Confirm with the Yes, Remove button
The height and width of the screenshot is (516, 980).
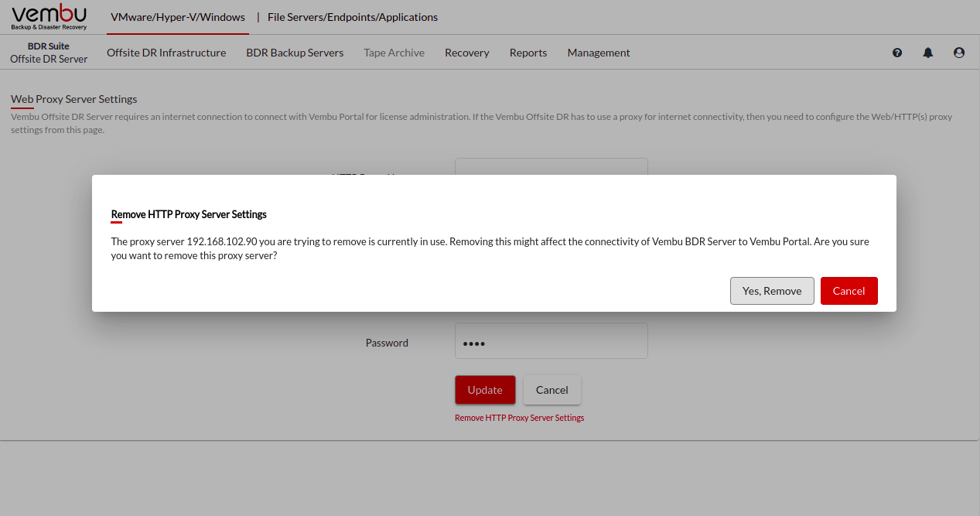tap(772, 291)
